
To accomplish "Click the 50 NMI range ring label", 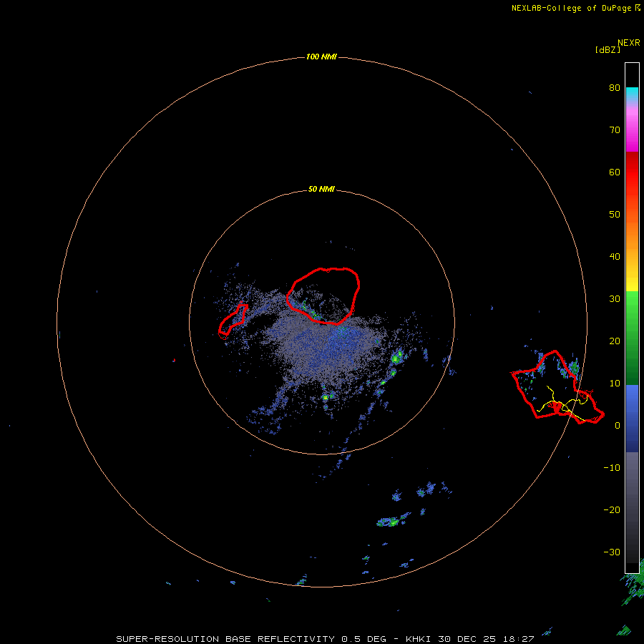I will 321,190.
